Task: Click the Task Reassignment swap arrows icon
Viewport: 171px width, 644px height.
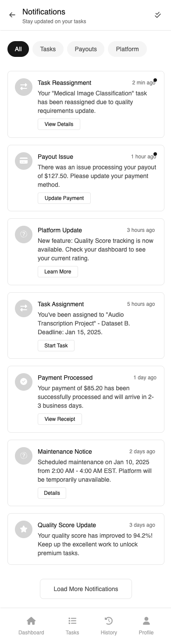Action: click(x=24, y=87)
